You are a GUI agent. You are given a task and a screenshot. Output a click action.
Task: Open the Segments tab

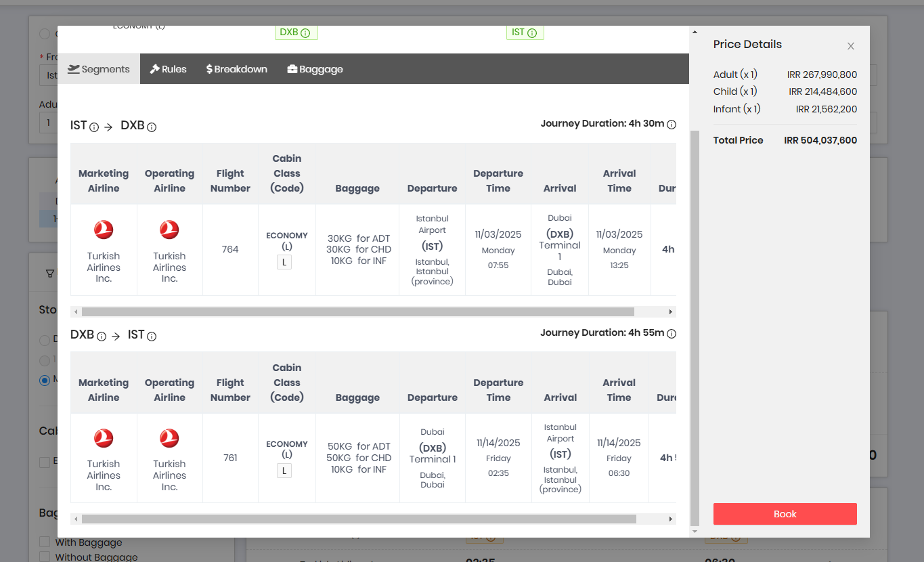[99, 69]
